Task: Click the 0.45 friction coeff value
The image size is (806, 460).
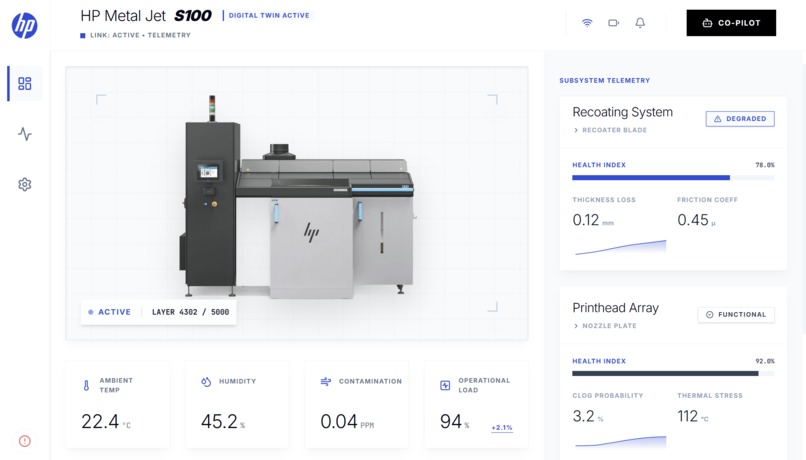Action: pyautogui.click(x=696, y=220)
